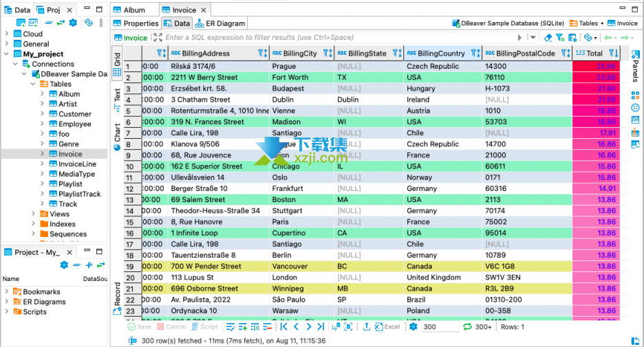The height and width of the screenshot is (347, 644).
Task: Click the edit cell value icon in bottom toolbar
Action: (230, 327)
